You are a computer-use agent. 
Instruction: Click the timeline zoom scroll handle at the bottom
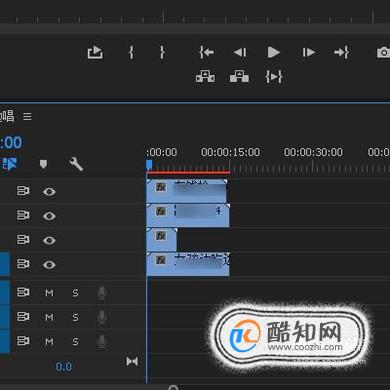pyautogui.click(x=173, y=387)
